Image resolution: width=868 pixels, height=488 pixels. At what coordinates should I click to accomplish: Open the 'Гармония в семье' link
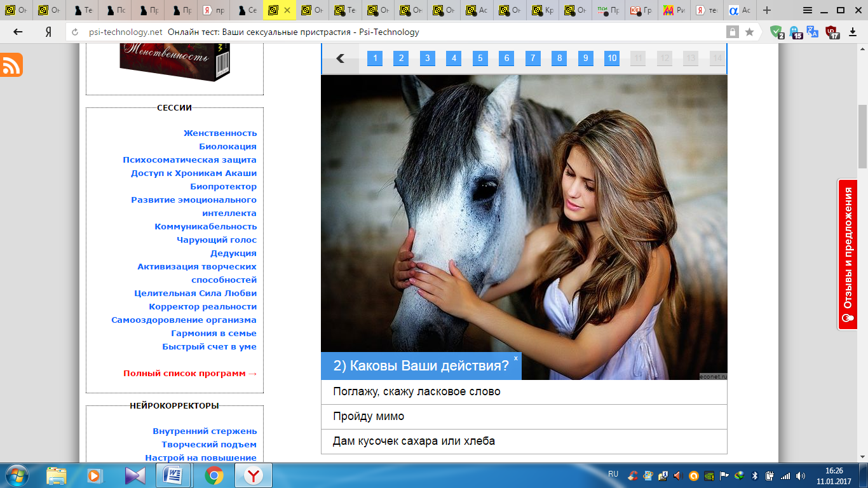click(214, 333)
